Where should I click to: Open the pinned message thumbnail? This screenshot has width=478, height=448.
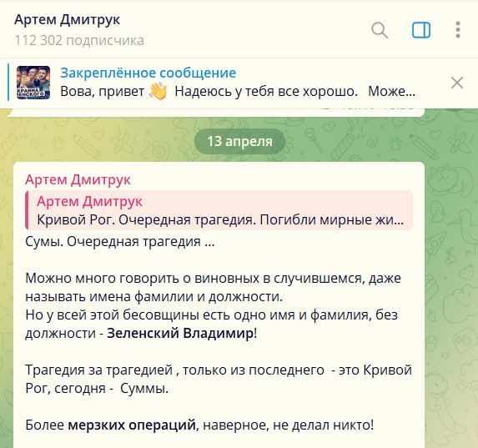[33, 83]
